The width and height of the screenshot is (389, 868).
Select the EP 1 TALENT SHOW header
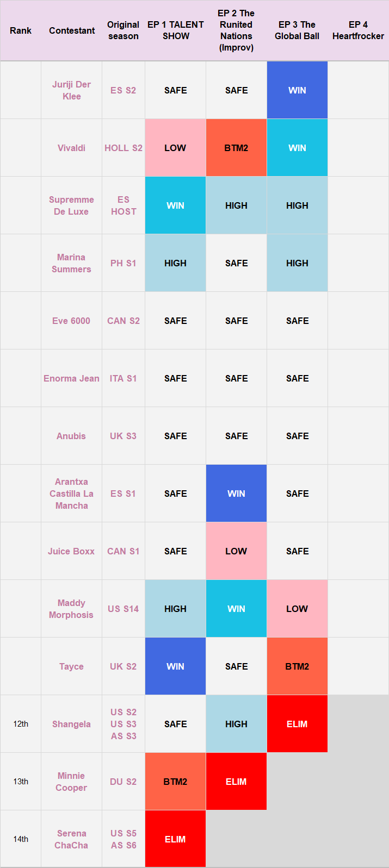click(176, 30)
